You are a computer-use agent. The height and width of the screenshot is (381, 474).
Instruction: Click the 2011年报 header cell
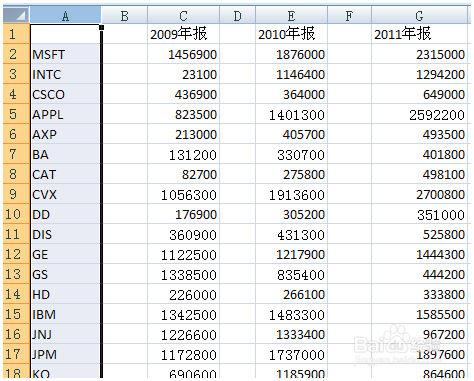pos(419,34)
